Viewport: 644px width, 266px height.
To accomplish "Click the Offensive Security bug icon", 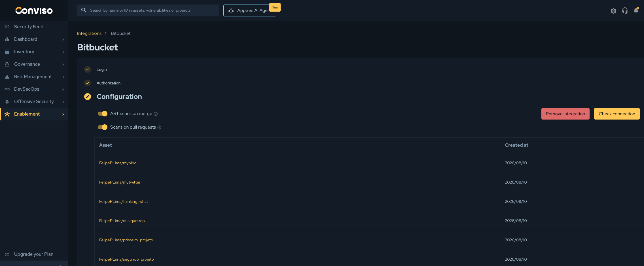I will (7, 101).
